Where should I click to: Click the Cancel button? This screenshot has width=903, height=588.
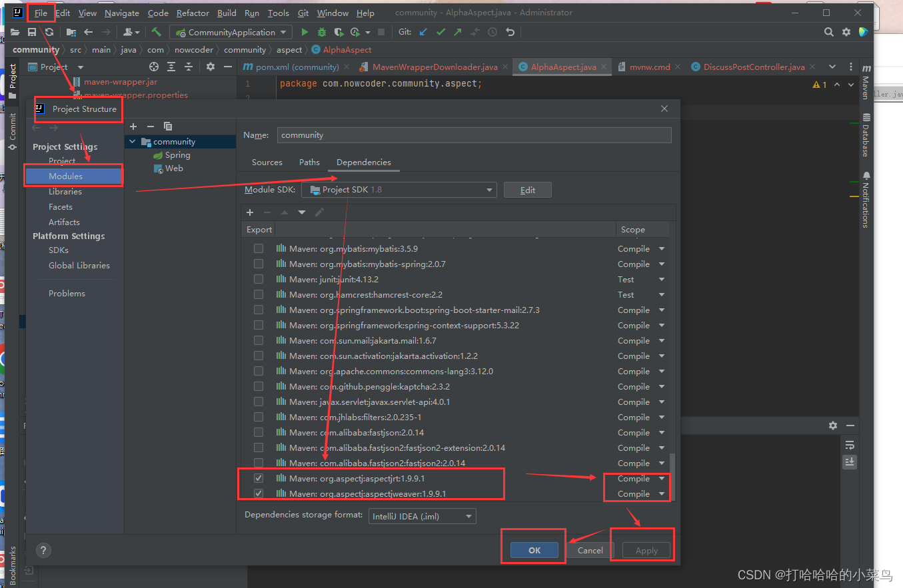coord(590,550)
